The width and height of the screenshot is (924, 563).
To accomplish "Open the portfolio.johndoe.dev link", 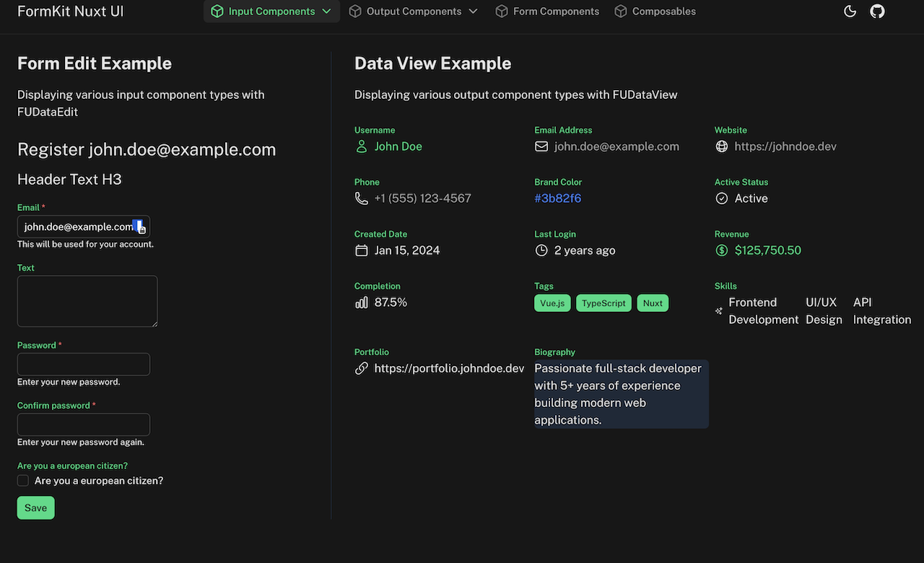I will point(449,368).
